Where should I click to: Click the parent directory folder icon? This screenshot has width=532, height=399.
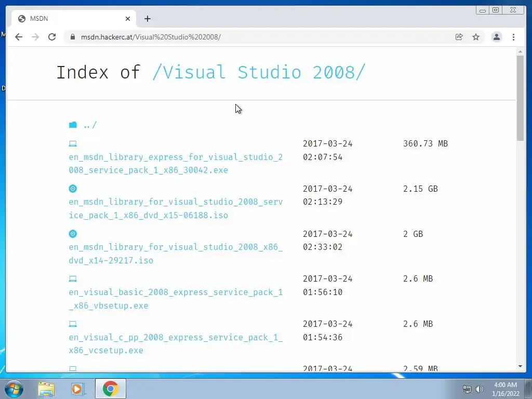(x=73, y=125)
